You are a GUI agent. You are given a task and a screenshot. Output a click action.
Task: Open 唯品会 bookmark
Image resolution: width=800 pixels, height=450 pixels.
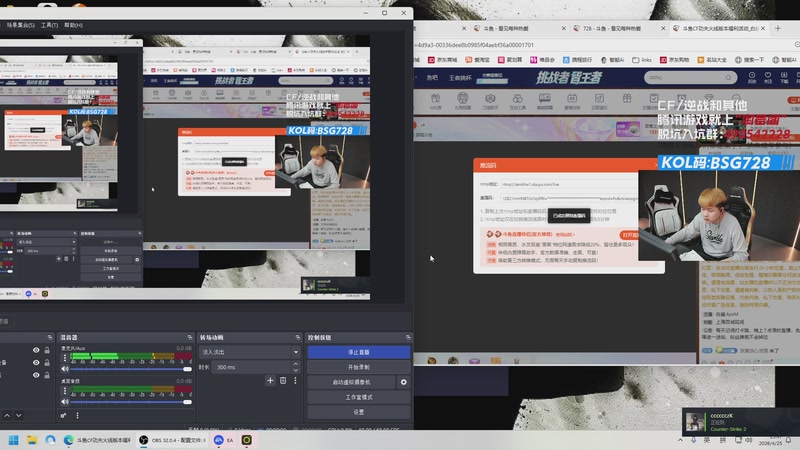[x=542, y=60]
